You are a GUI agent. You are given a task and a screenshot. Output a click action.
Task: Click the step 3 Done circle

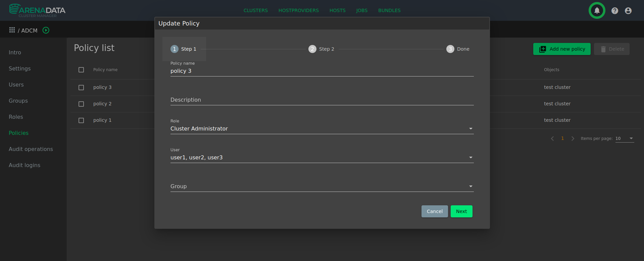coord(450,49)
